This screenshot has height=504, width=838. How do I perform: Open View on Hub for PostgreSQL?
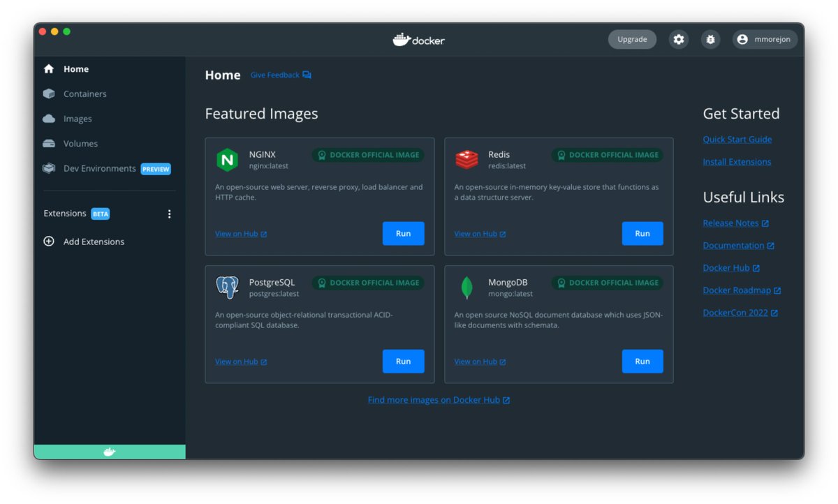pos(241,362)
